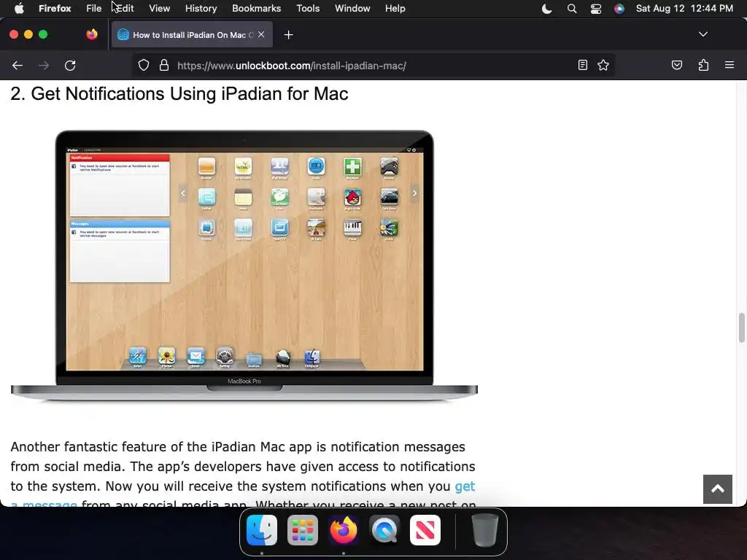Open the magnifier Q app in the Dock
The width and height of the screenshot is (747, 560).
(x=384, y=530)
